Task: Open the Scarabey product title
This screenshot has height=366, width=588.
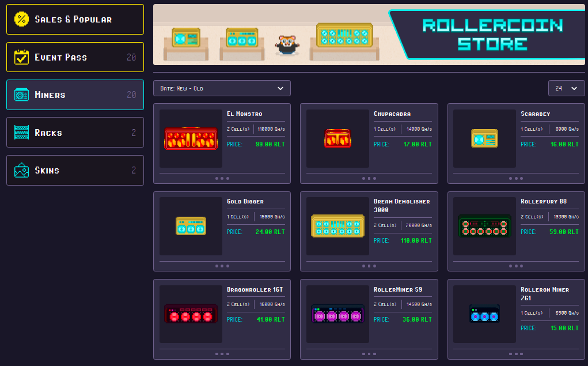Action: pyautogui.click(x=536, y=114)
